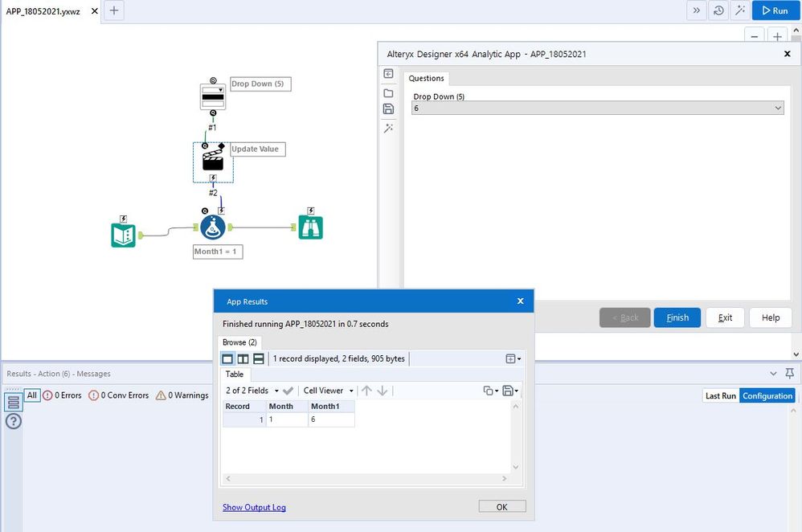Click the Month1 column header
The width and height of the screenshot is (802, 532).
coord(331,406)
